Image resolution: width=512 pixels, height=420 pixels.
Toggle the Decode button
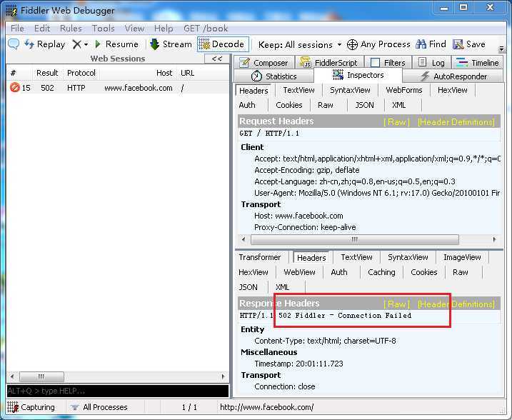tap(223, 44)
